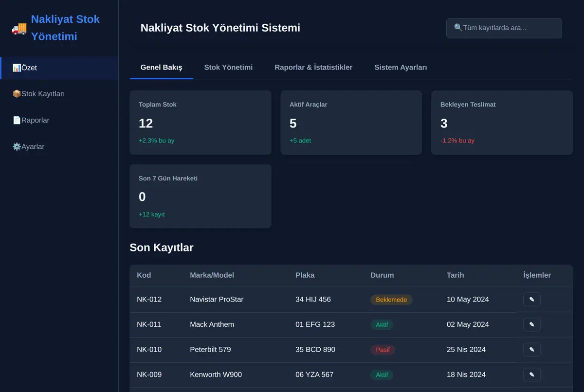This screenshot has width=584, height=392.
Task: Click the document icon beside Raporlar
Action: (x=17, y=120)
